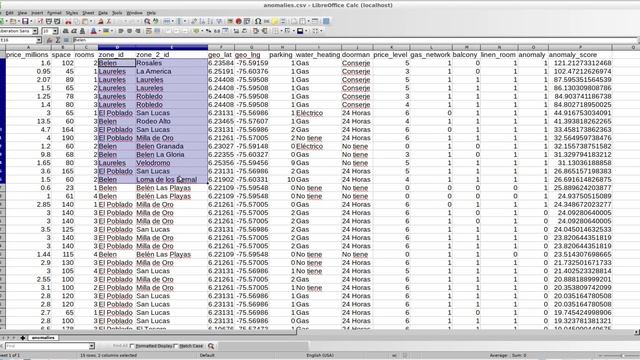Open the View menu

(x=22, y=13)
